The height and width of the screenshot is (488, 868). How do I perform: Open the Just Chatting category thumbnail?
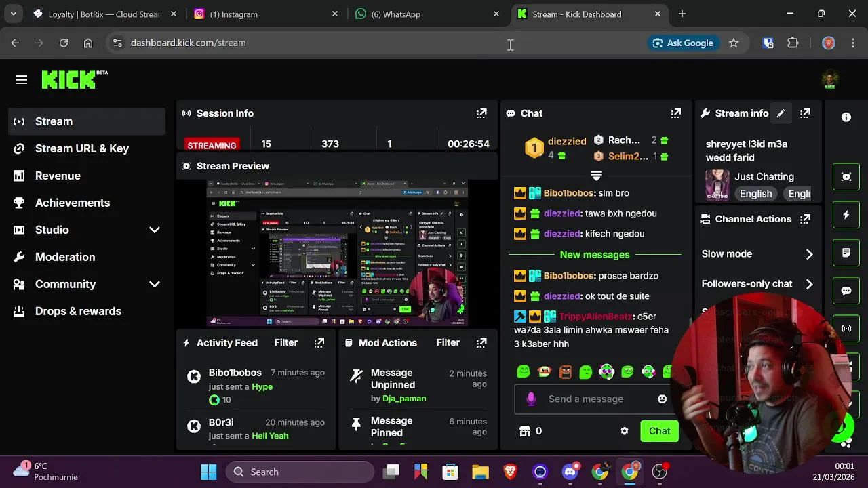(x=717, y=185)
